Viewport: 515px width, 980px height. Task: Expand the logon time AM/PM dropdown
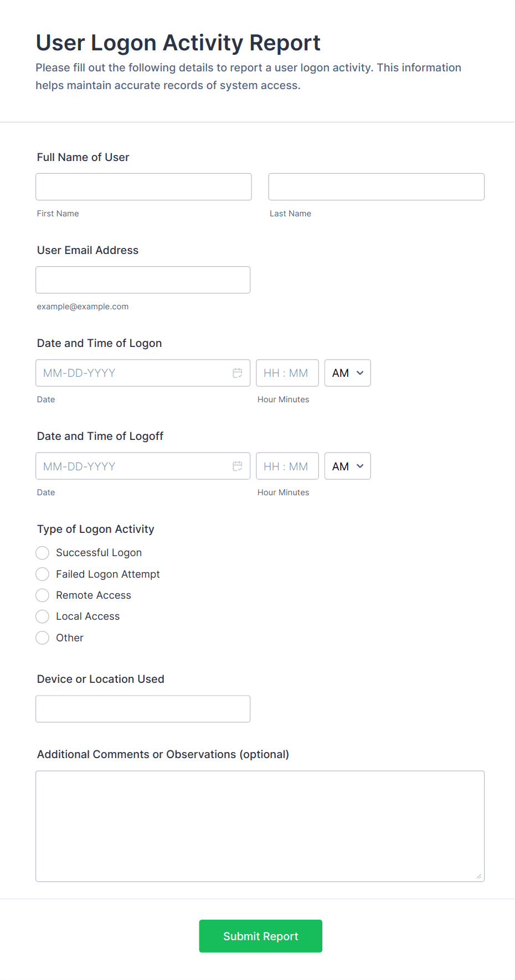(347, 373)
